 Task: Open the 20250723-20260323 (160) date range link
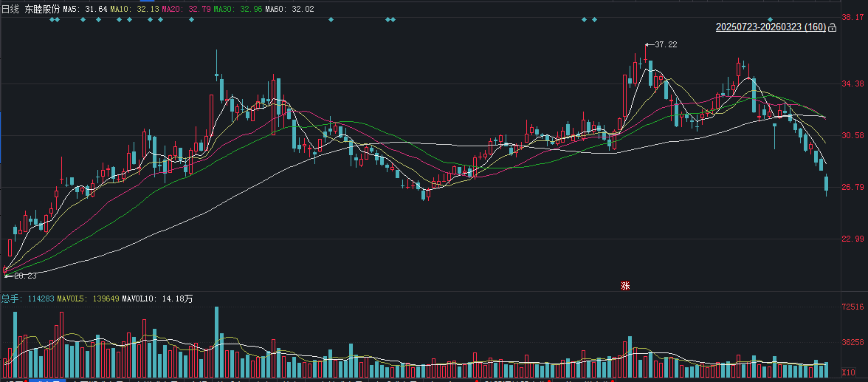pyautogui.click(x=770, y=27)
